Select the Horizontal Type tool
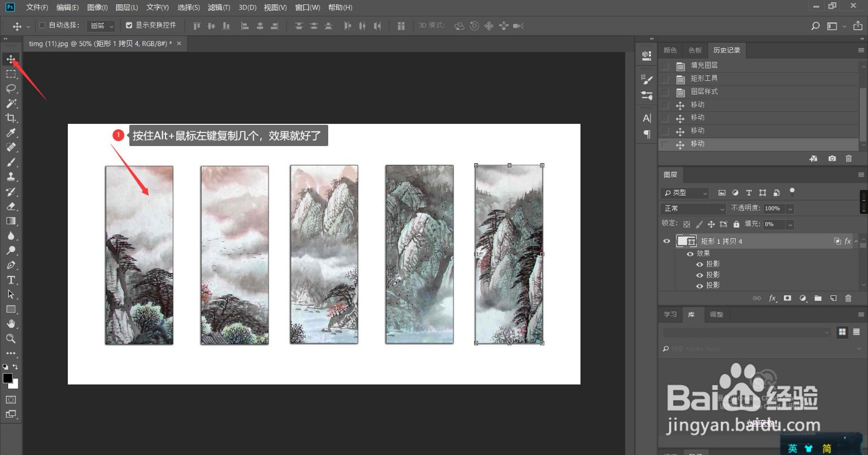Viewport: 868px width, 455px height. pos(11,280)
